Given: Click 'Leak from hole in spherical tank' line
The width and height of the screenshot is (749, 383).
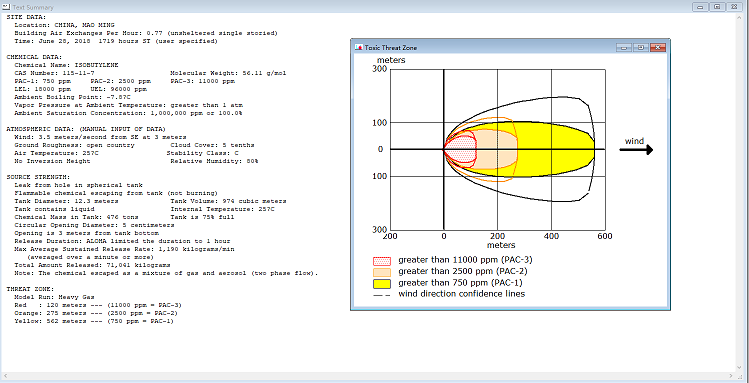Looking at the screenshot, I should click(x=78, y=185).
